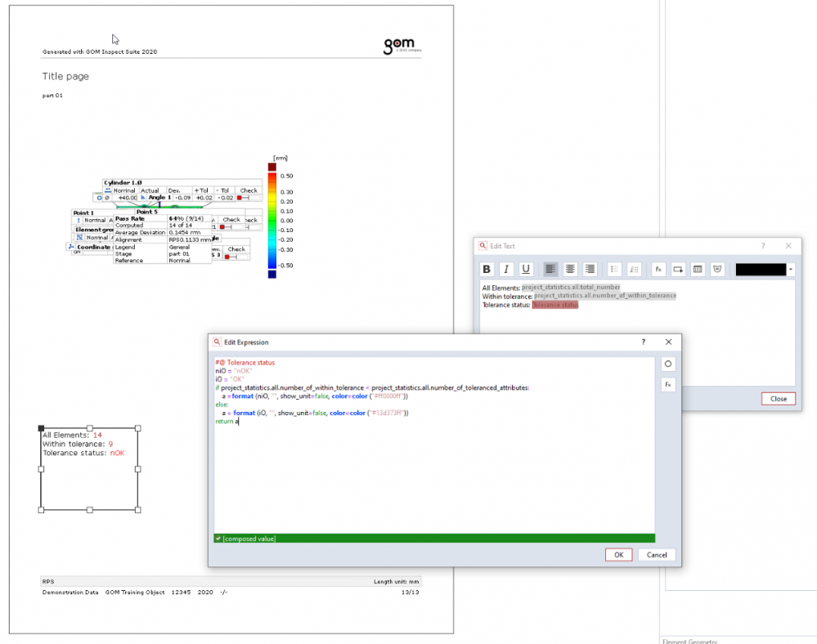Screen dimensions: 817x644
Task: Open the text color dropdown arrow
Action: point(791,269)
